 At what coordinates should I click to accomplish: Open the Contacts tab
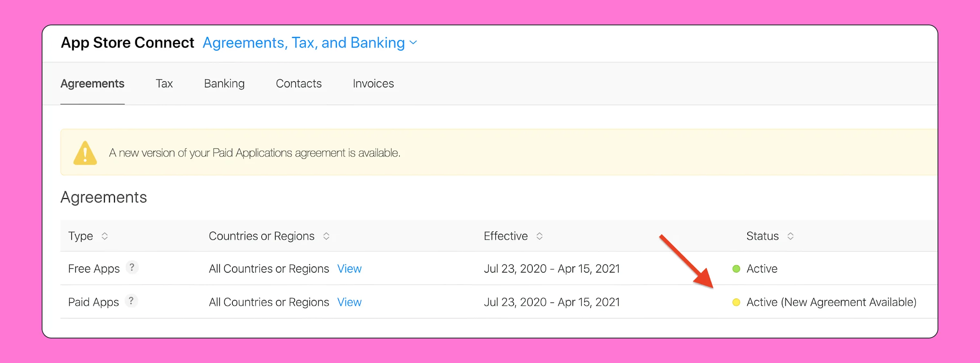(x=298, y=84)
